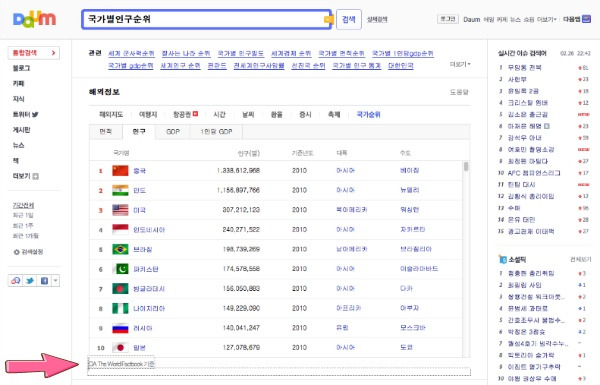Select 게시판 in the left sidebar
Image resolution: width=600 pixels, height=385 pixels.
pyautogui.click(x=21, y=130)
